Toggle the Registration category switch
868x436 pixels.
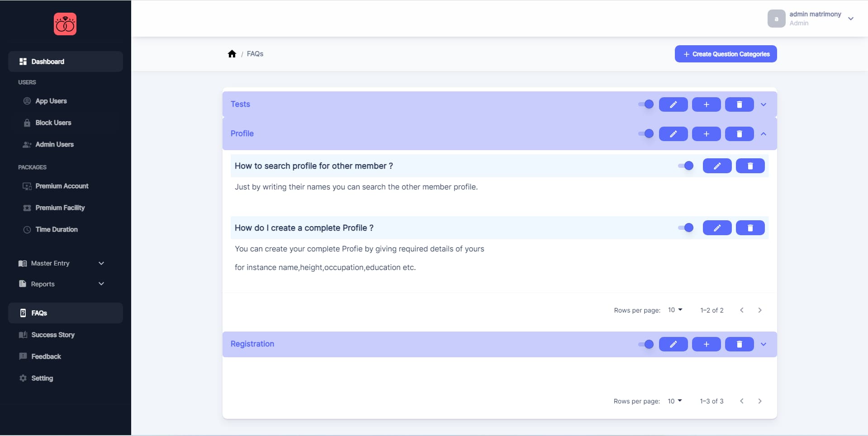pyautogui.click(x=646, y=344)
